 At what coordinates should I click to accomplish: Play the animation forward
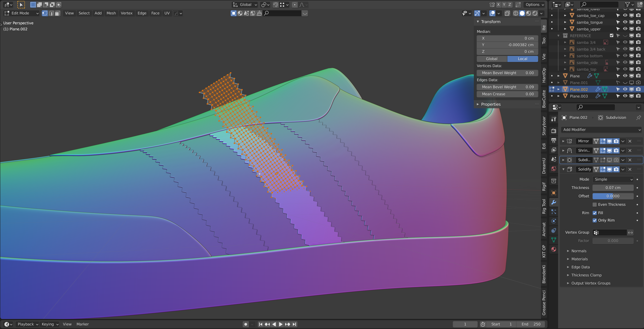(x=280, y=324)
